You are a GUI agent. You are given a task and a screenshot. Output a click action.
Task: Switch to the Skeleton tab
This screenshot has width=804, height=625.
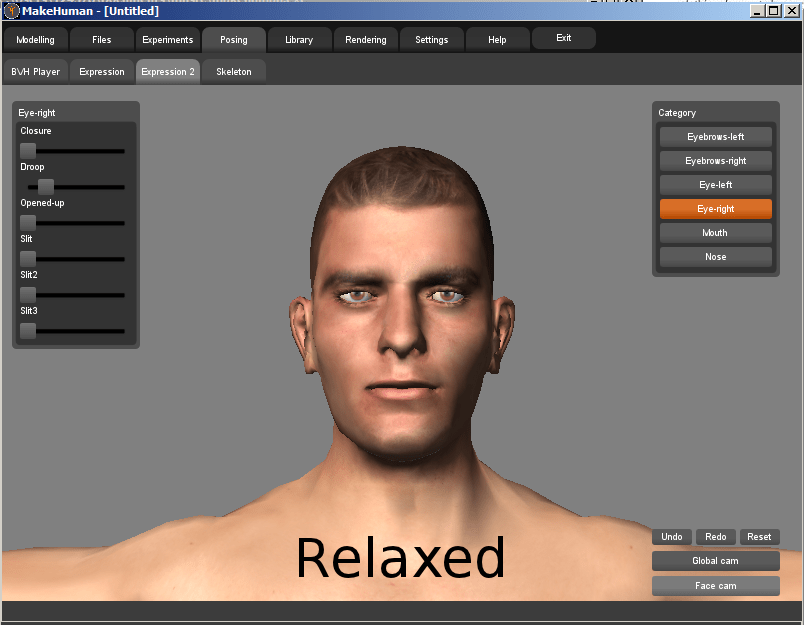pos(233,71)
